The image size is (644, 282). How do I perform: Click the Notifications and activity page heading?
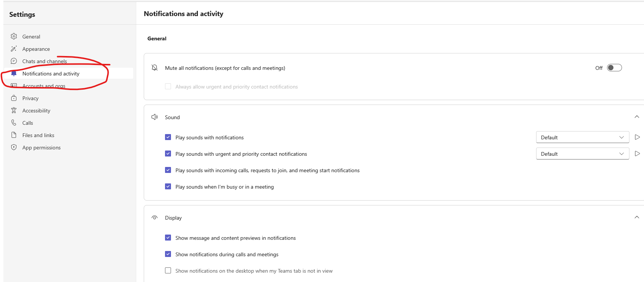click(183, 13)
